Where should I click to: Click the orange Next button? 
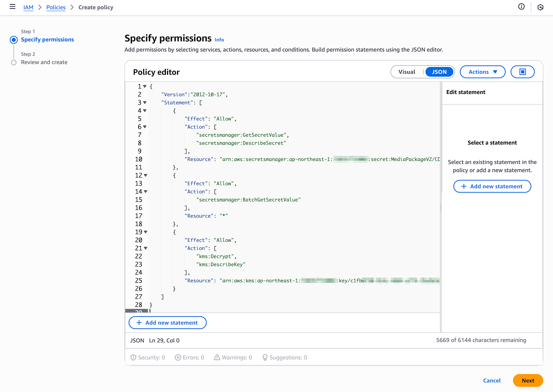tap(528, 380)
